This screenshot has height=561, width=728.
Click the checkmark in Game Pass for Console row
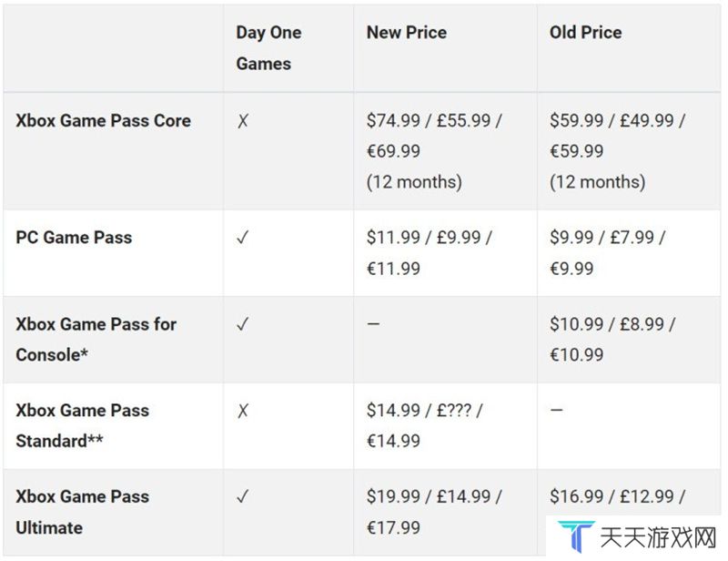243,324
